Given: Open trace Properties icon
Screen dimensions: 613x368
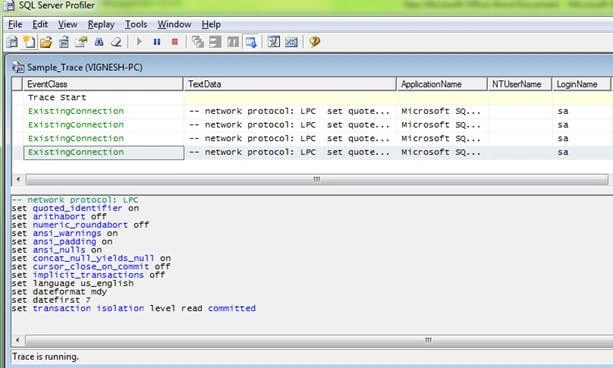Looking at the screenshot, I should (x=81, y=41).
